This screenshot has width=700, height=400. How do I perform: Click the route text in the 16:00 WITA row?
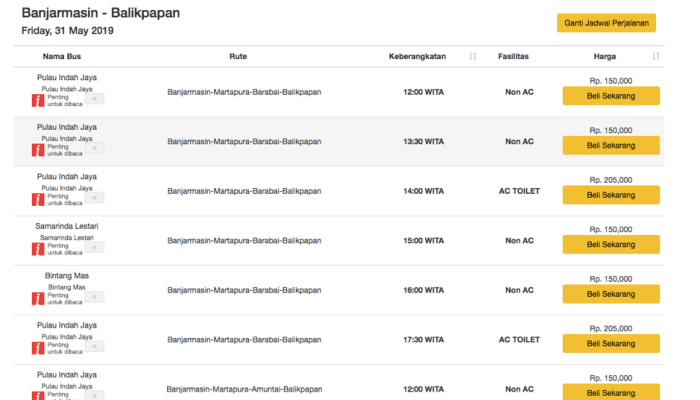click(x=244, y=290)
